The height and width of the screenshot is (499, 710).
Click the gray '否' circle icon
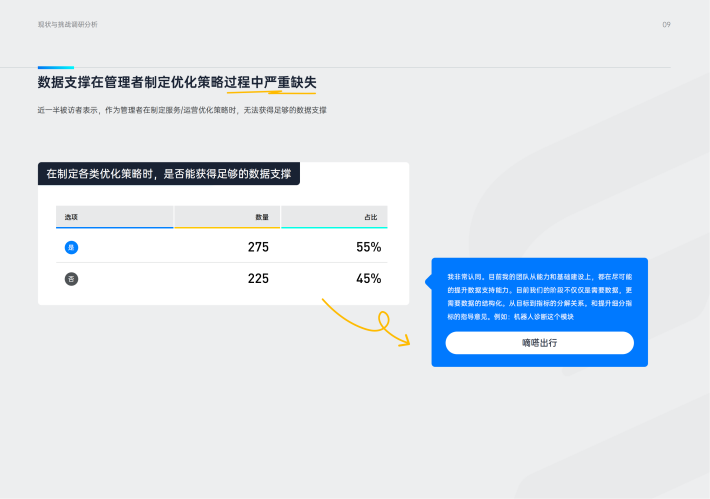point(71,279)
